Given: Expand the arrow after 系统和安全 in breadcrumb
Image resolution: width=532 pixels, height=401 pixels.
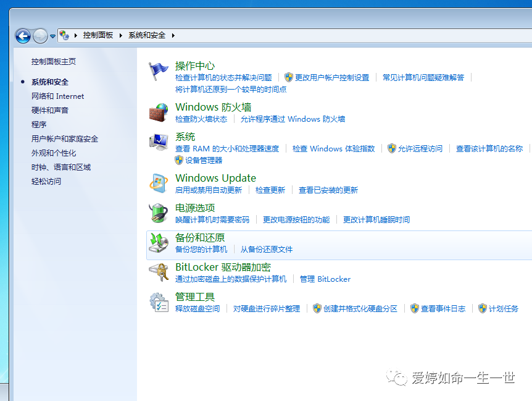Looking at the screenshot, I should [173, 35].
